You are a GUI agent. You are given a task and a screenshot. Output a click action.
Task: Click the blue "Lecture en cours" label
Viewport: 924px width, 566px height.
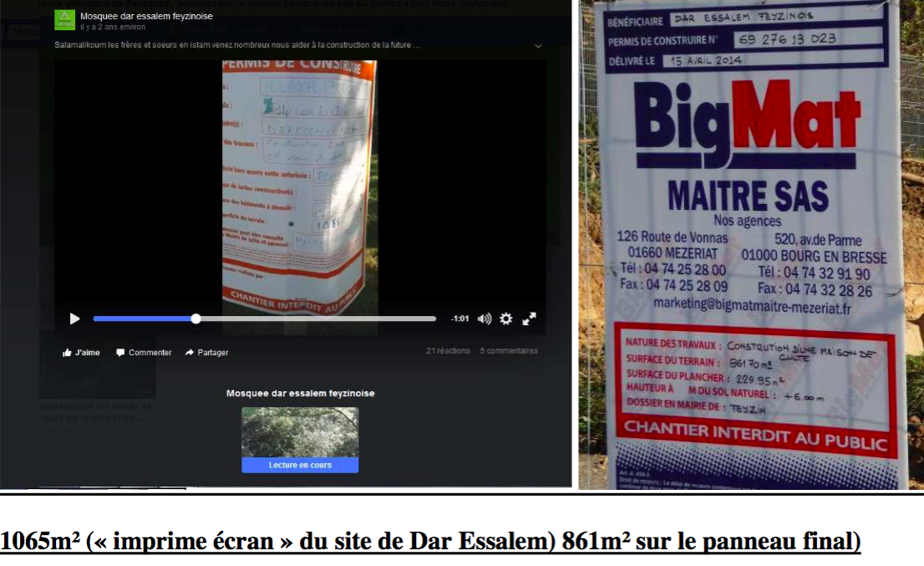(300, 466)
